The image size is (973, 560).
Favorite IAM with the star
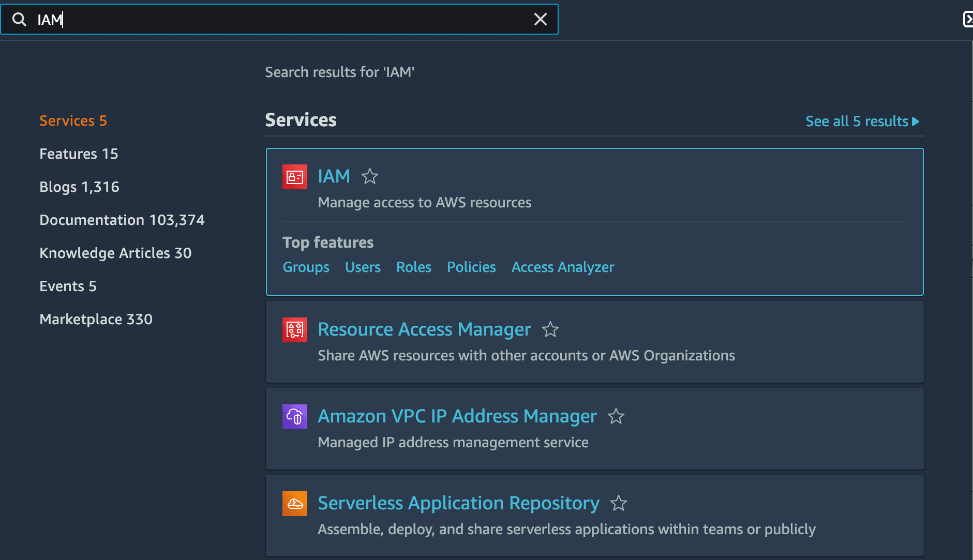370,177
